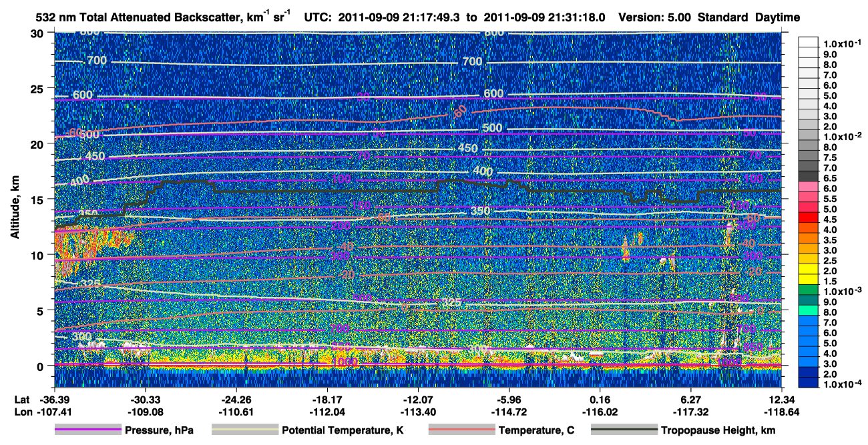868x445 pixels.
Task: Click the color bar label '4.5'
Action: click(x=829, y=219)
